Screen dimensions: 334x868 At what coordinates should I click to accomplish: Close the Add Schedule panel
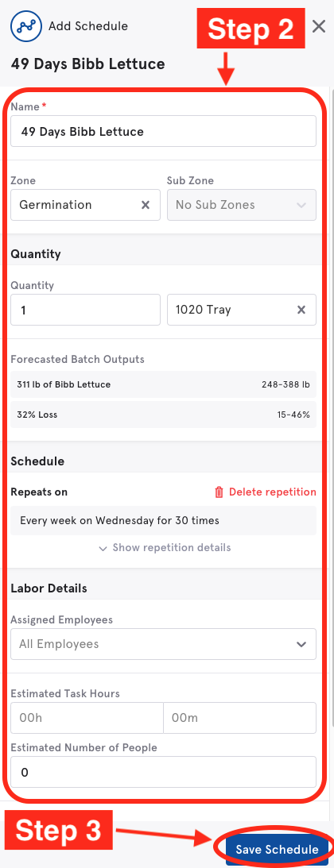(318, 26)
